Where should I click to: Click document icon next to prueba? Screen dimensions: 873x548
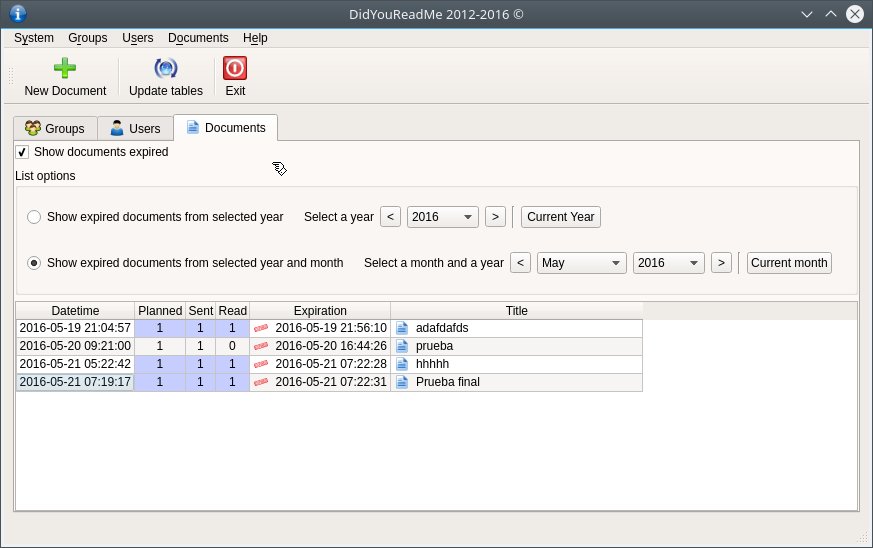(x=402, y=346)
